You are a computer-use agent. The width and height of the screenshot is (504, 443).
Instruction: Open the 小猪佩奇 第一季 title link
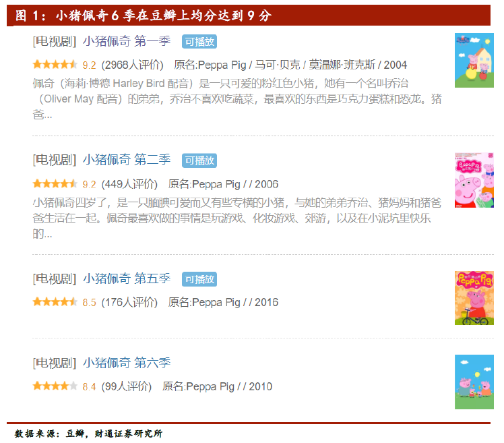(127, 42)
